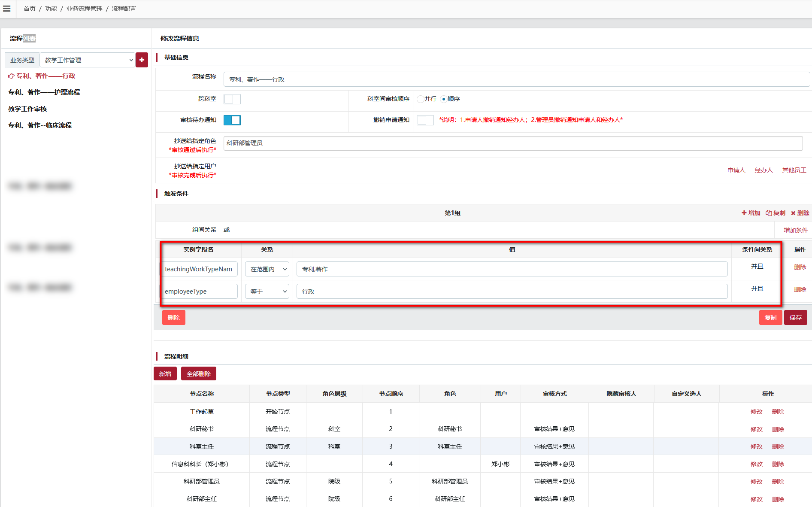
Task: Open 业务流程管理 breadcrumb
Action: [x=85, y=9]
